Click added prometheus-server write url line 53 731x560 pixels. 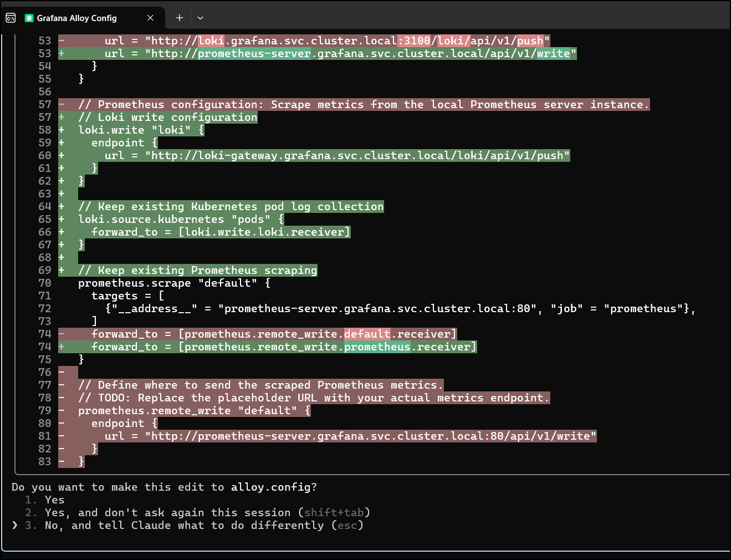pos(318,53)
